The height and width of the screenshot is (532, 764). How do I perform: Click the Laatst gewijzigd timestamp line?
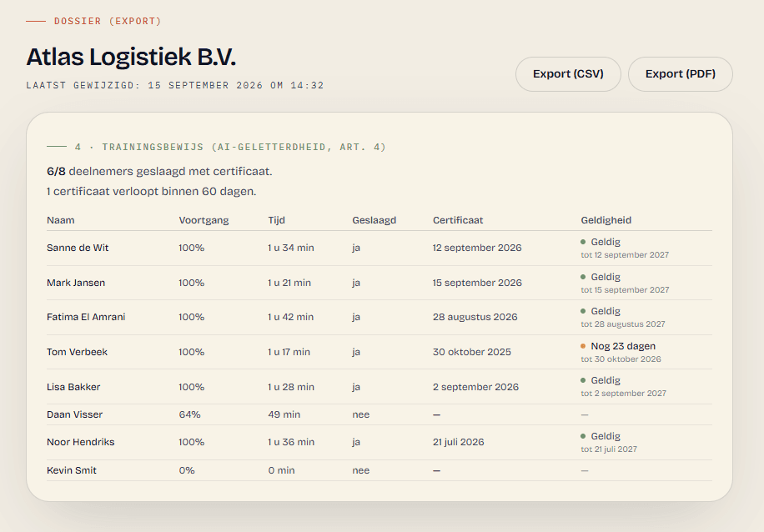coord(175,85)
